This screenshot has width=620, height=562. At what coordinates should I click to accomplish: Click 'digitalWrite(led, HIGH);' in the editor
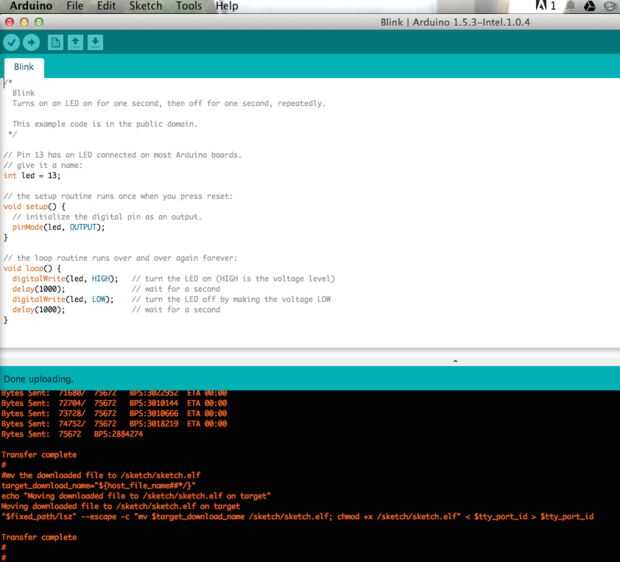tap(65, 278)
